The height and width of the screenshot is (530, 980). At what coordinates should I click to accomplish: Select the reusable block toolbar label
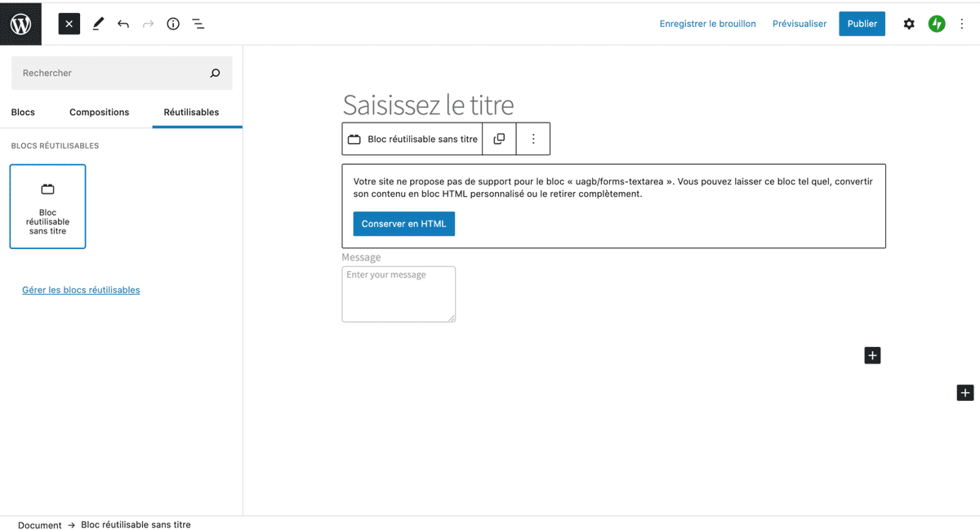(x=412, y=139)
